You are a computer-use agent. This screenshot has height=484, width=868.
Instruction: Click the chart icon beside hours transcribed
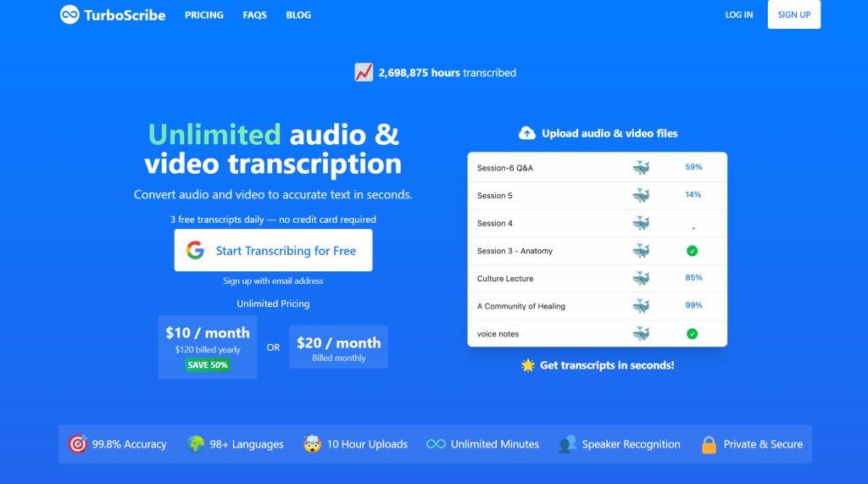[364, 73]
